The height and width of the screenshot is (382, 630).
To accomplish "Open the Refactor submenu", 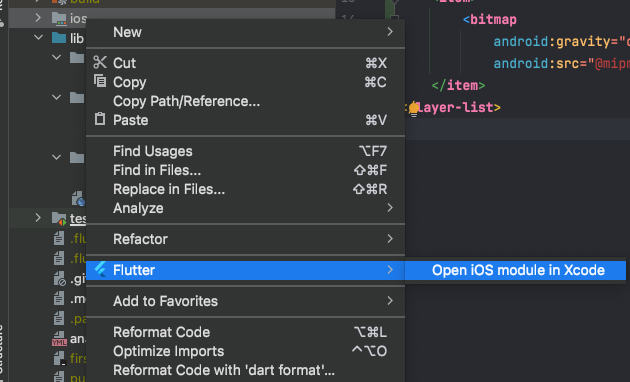I will (245, 239).
